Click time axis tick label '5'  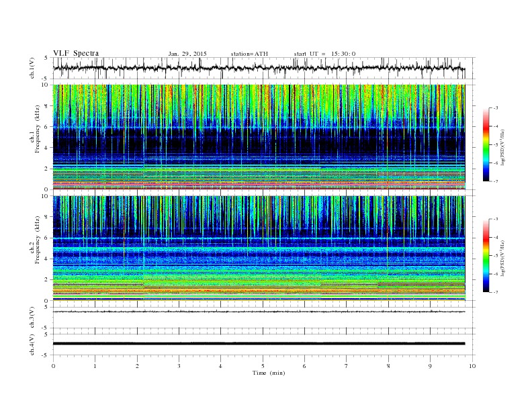tap(263, 366)
